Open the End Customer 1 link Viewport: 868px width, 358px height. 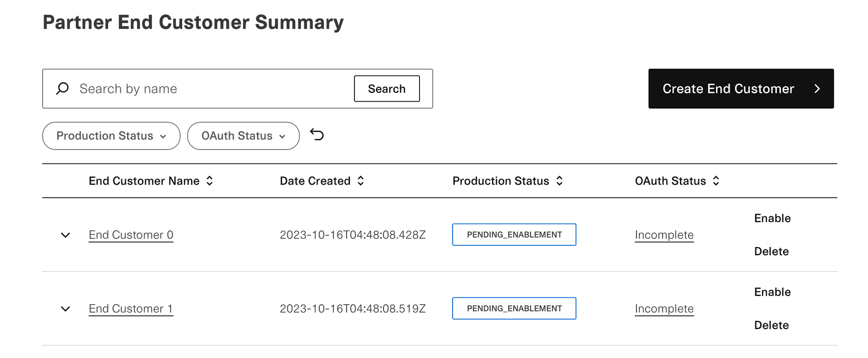click(x=131, y=309)
